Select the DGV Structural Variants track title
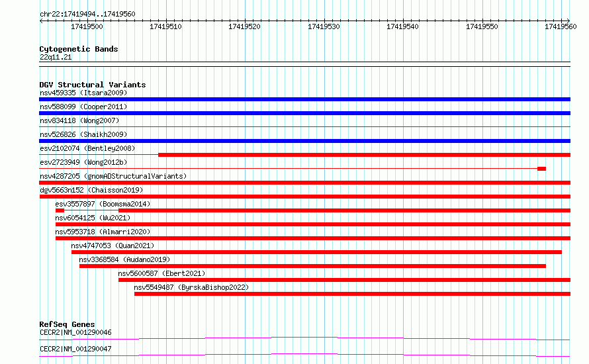 coord(93,85)
